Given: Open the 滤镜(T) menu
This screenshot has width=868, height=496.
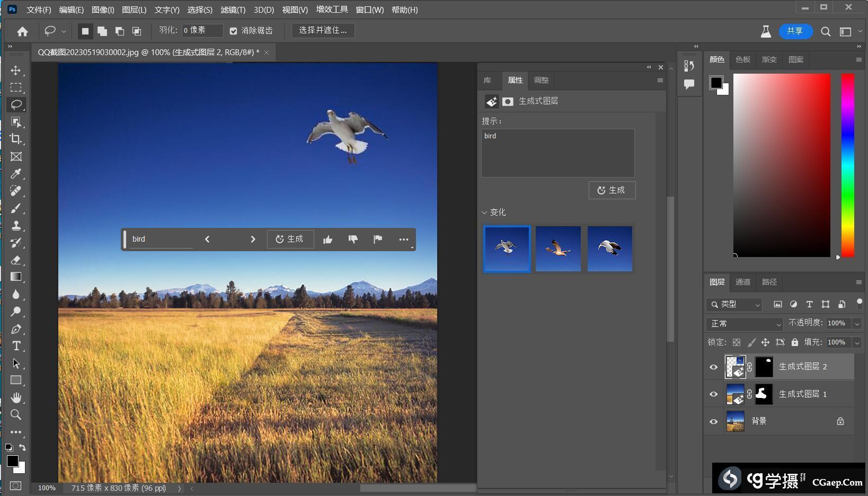Looking at the screenshot, I should pyautogui.click(x=233, y=10).
